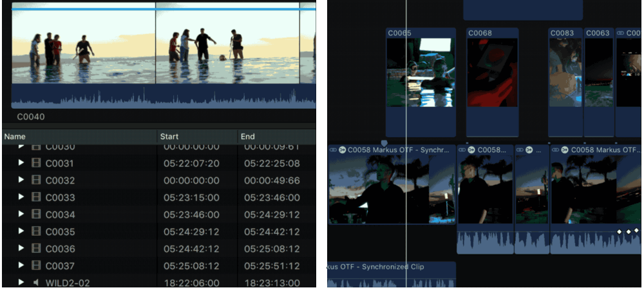The width and height of the screenshot is (644, 290).
Task: Click the link icon on the 'C0058 Markus OTF - Synchr...' clip
Action: click(334, 150)
